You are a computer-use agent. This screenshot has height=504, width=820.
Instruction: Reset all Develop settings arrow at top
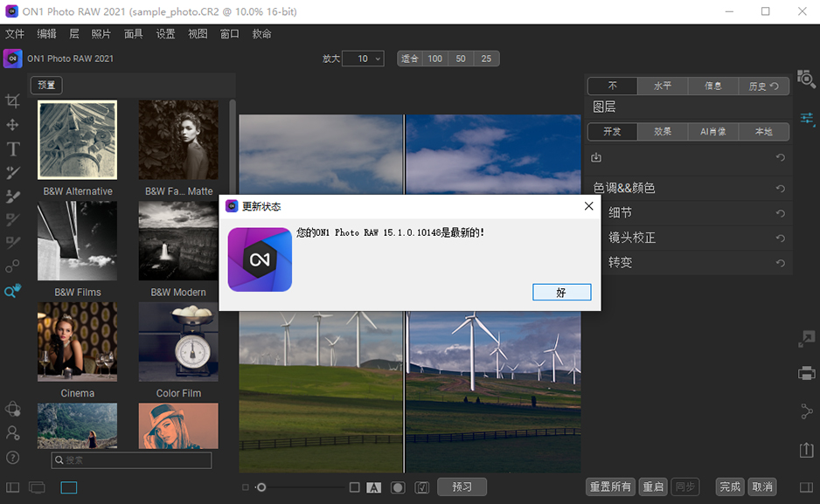(x=781, y=157)
